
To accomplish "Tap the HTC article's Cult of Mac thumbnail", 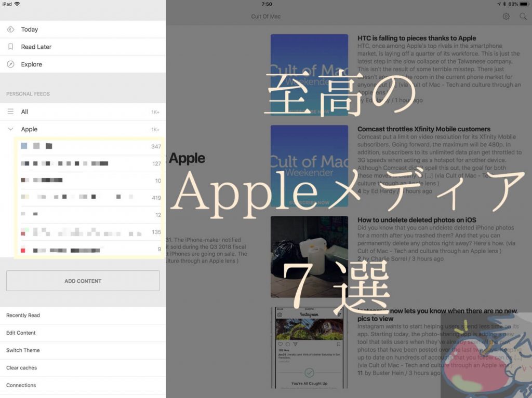I will [309, 75].
